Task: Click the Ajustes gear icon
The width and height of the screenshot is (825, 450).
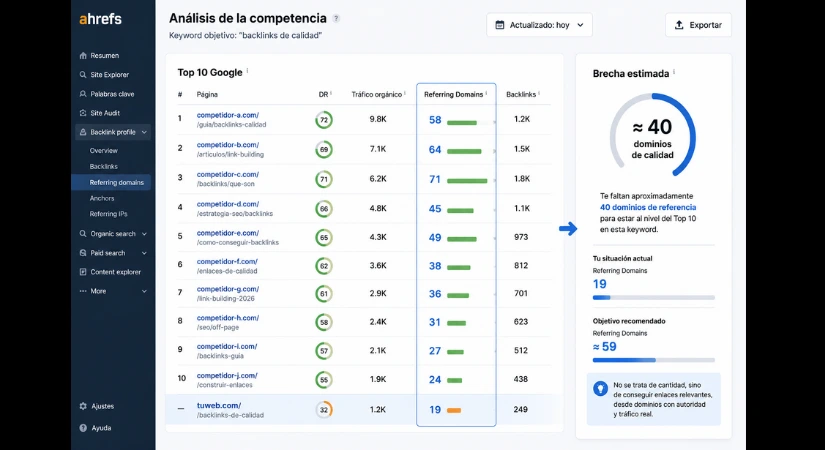Action: 83,406
